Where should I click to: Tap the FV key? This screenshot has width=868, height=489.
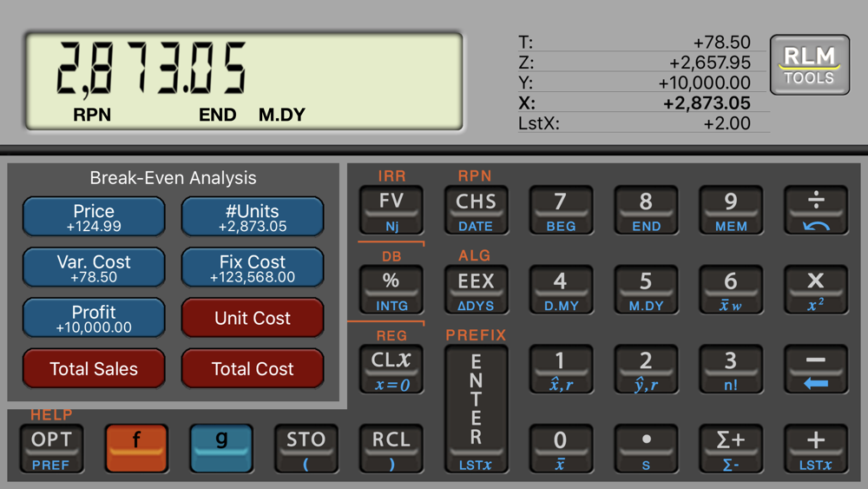pyautogui.click(x=391, y=210)
